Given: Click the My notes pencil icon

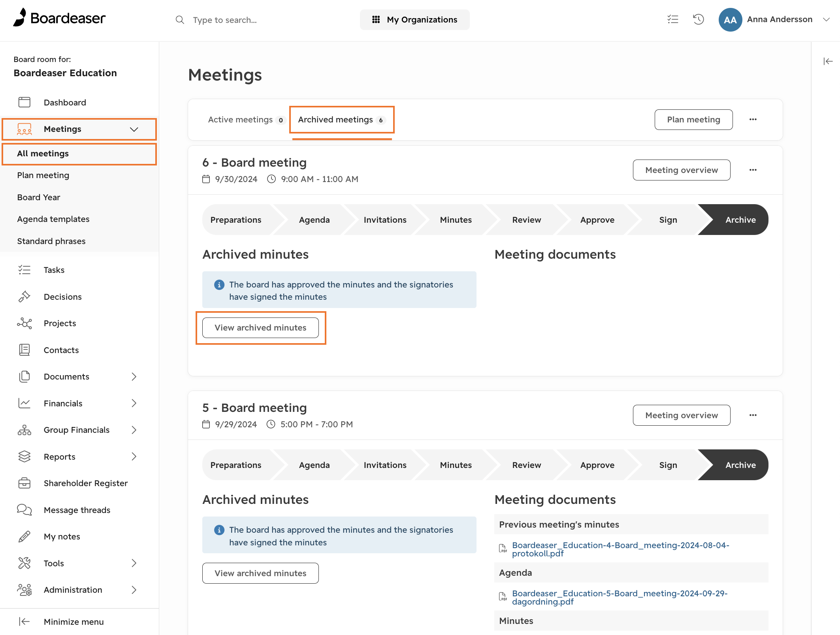Looking at the screenshot, I should tap(24, 537).
